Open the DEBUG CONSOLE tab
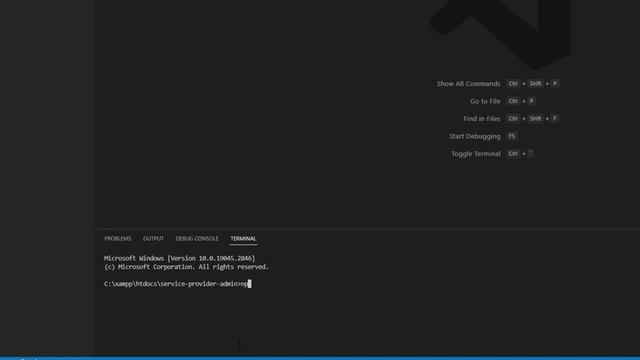This screenshot has height=360, width=640. [x=197, y=238]
